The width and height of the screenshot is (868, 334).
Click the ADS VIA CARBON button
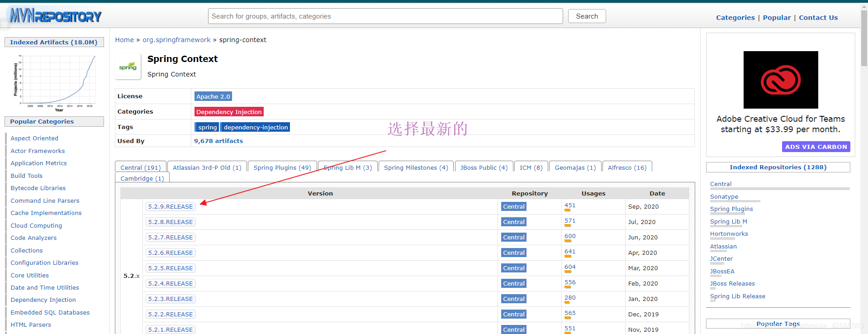coord(816,147)
